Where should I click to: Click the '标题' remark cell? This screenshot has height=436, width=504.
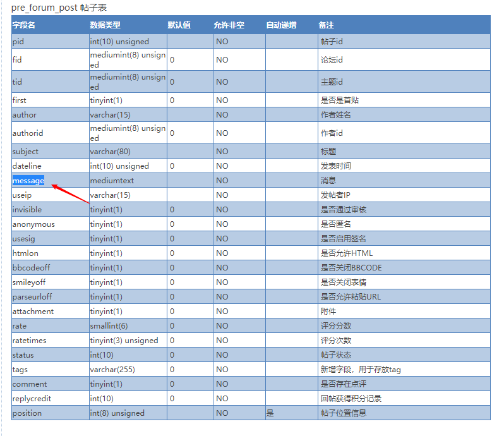(404, 151)
